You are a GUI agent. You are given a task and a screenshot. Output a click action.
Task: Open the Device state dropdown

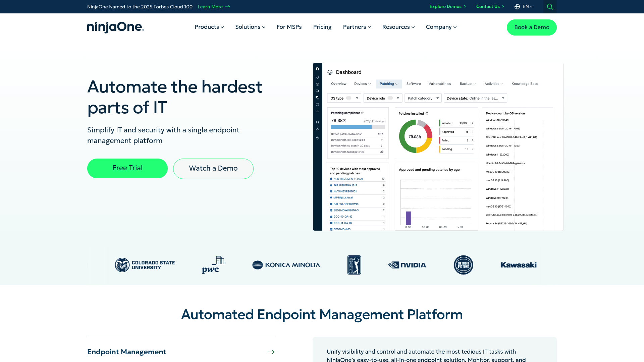(x=475, y=98)
